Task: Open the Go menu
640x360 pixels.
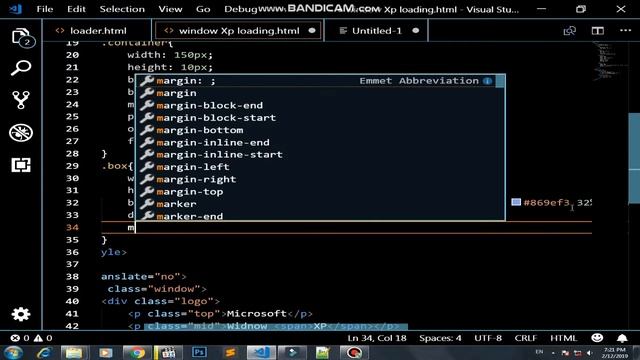Action: tap(203, 9)
